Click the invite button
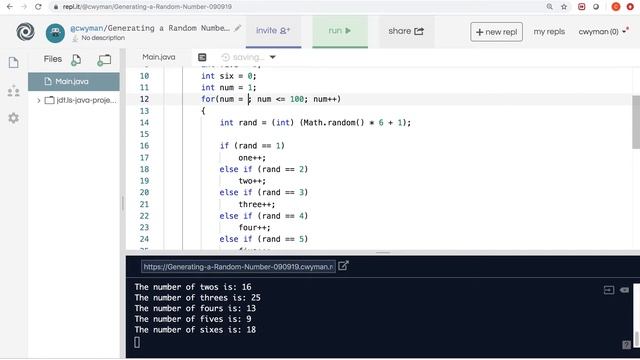Image resolution: width=640 pixels, height=360 pixels. click(x=273, y=31)
